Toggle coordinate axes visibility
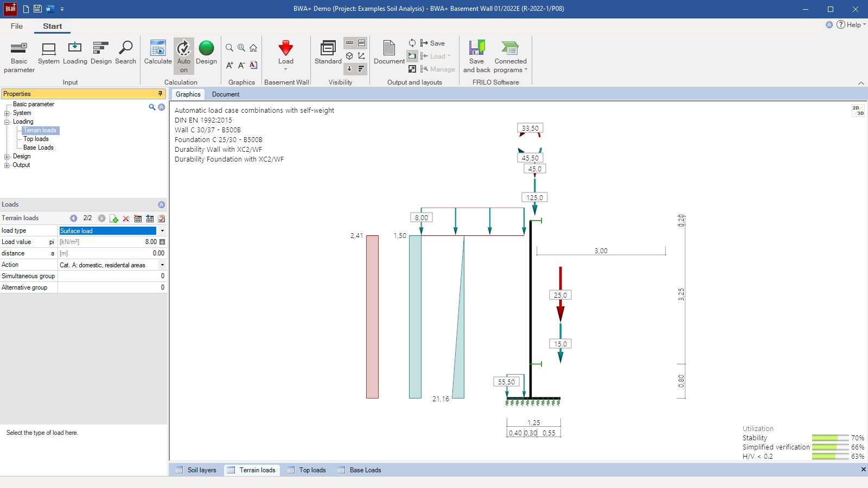Viewport: 868px width, 488px height. [361, 56]
